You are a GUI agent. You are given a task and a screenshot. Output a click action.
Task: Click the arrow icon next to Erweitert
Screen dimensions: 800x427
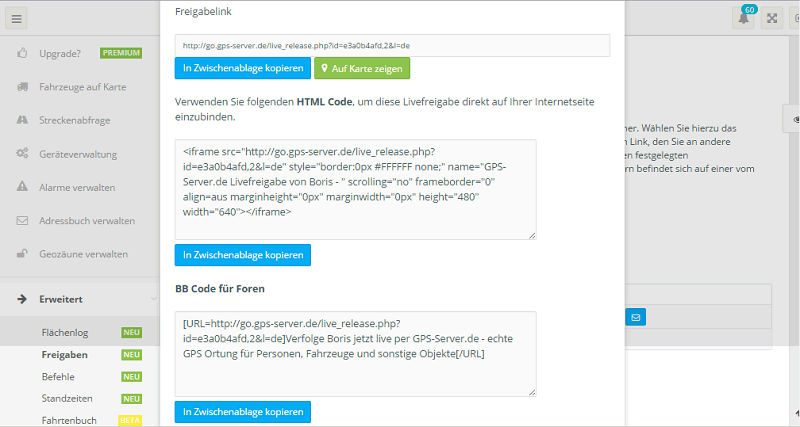click(x=22, y=299)
